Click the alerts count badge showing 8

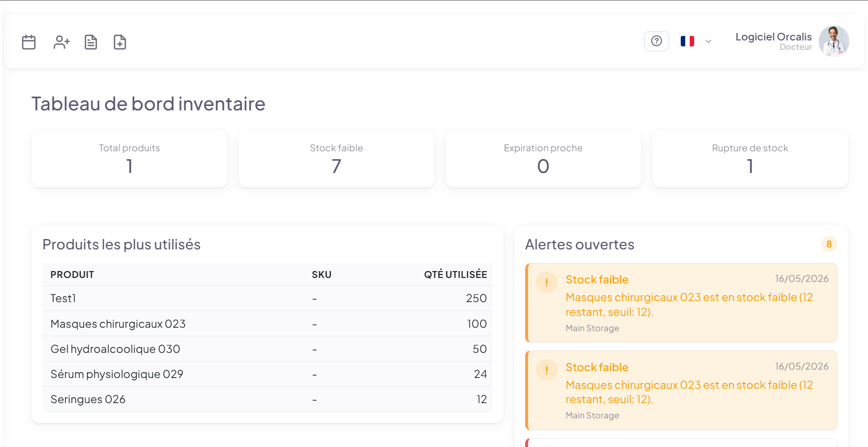(829, 244)
